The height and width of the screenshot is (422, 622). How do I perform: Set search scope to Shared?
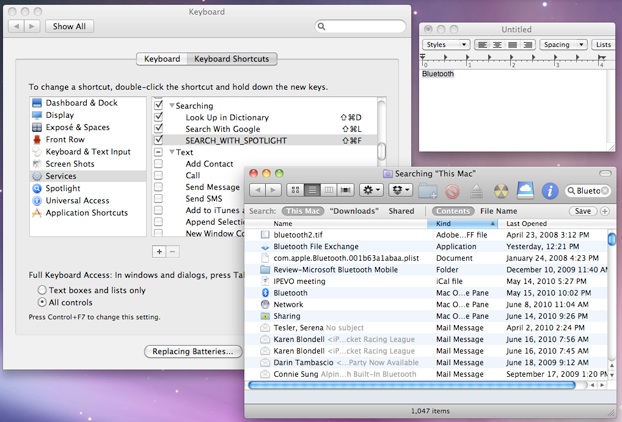pyautogui.click(x=401, y=211)
